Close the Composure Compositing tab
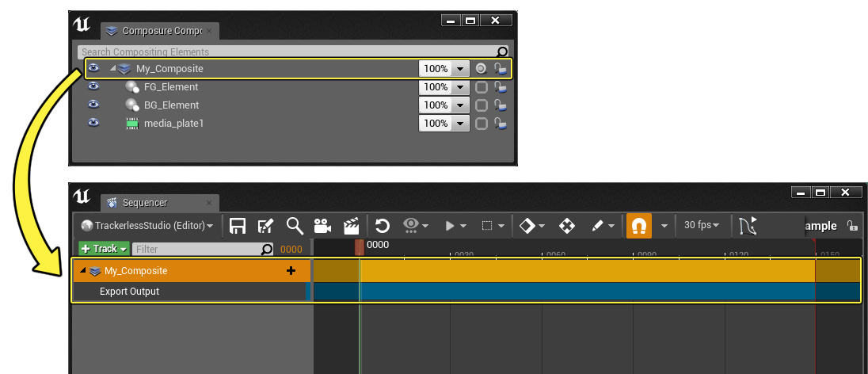Viewport: 868px width, 374px height. point(209,31)
